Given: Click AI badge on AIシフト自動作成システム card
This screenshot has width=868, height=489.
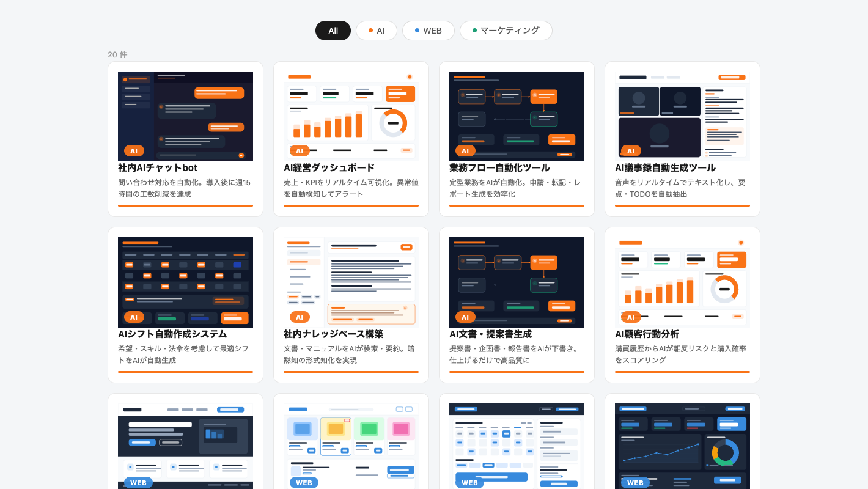Looking at the screenshot, I should point(134,317).
